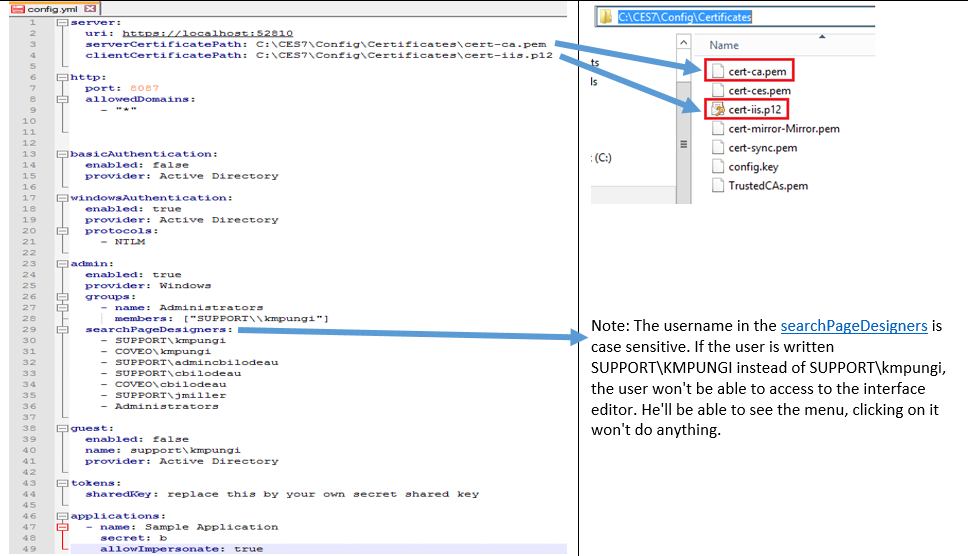Click the '- COVEO\cbilodeau' entry
968x556 pixels.
[163, 384]
